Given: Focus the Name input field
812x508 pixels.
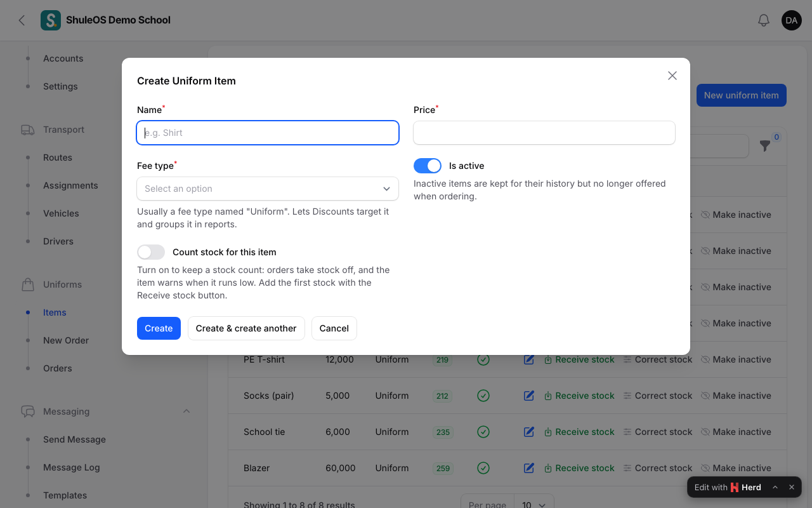Looking at the screenshot, I should 268,133.
